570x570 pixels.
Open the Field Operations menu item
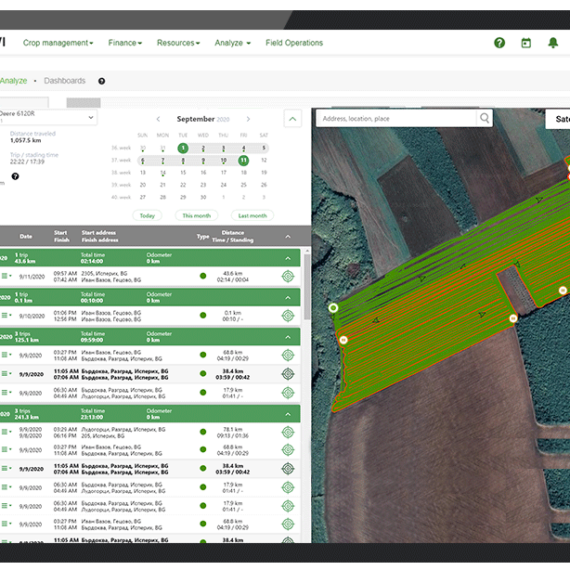pos(294,43)
